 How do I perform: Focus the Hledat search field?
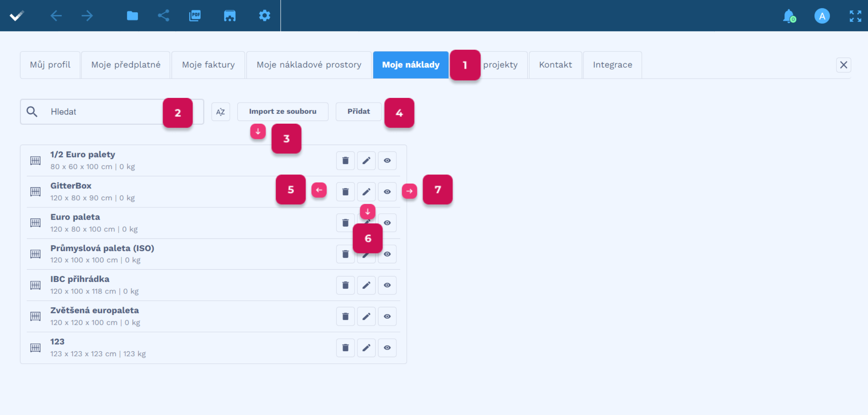102,112
